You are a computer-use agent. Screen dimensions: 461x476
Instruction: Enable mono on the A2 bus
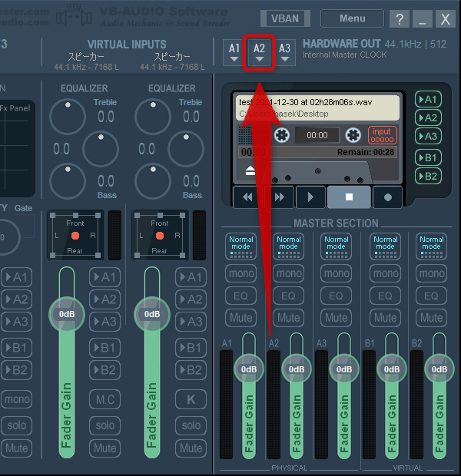pyautogui.click(x=288, y=273)
